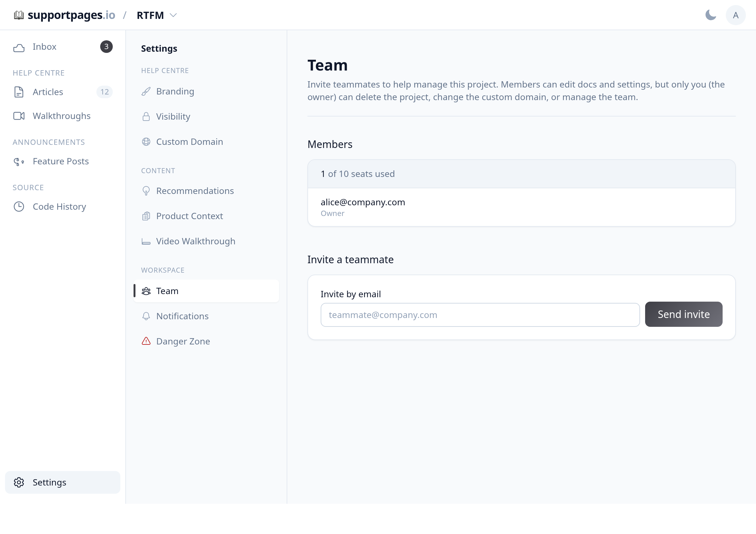Go to the Walkthroughs label
756x534 pixels.
click(x=61, y=116)
